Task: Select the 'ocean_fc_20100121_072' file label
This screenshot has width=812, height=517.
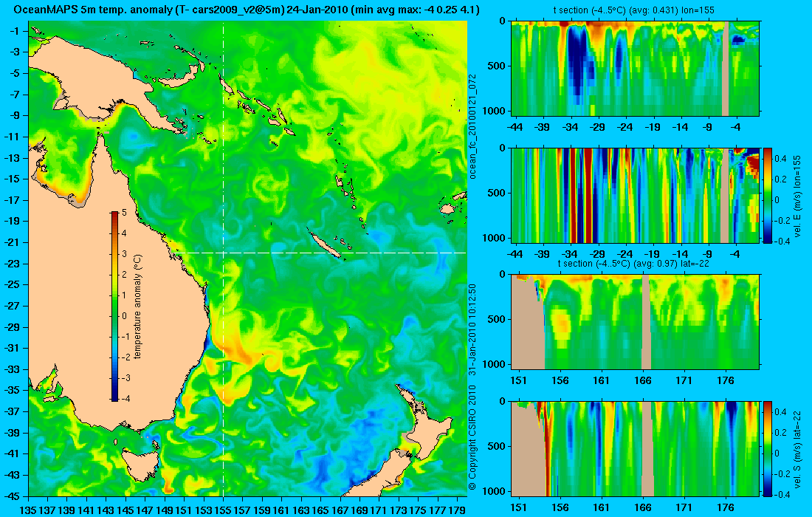Action: [472, 127]
